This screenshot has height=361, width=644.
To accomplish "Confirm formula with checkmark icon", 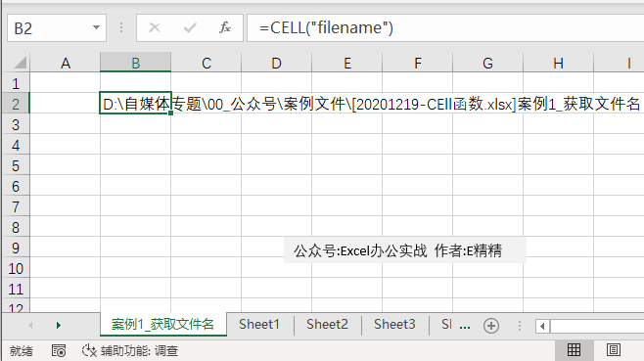I will coord(190,27).
